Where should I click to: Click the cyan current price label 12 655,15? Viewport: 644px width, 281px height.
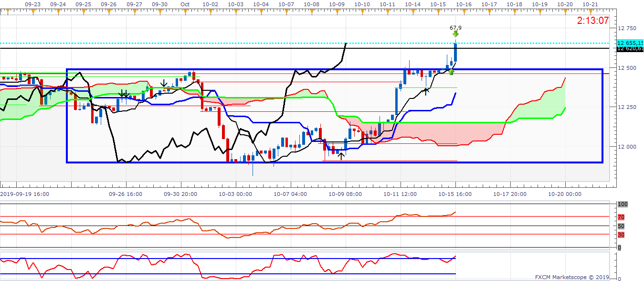click(630, 43)
